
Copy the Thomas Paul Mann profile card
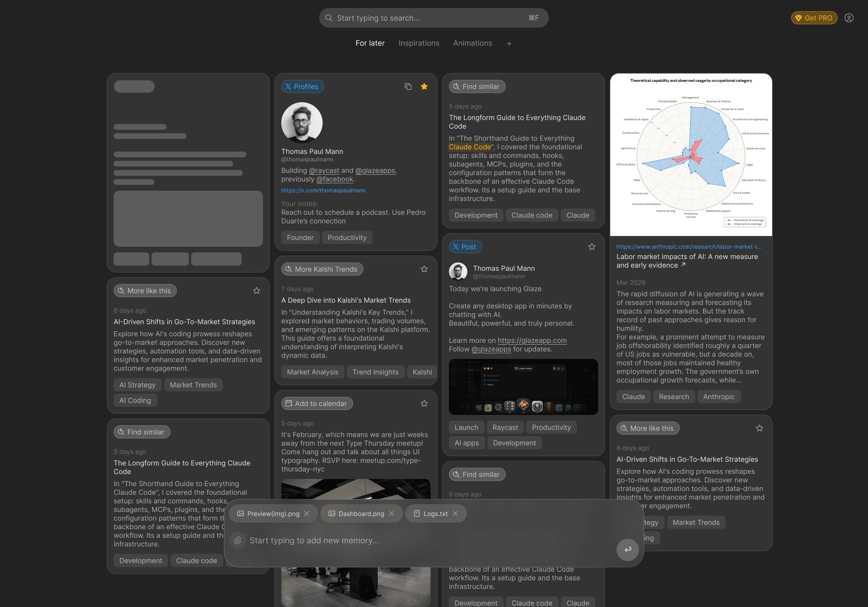pyautogui.click(x=408, y=86)
